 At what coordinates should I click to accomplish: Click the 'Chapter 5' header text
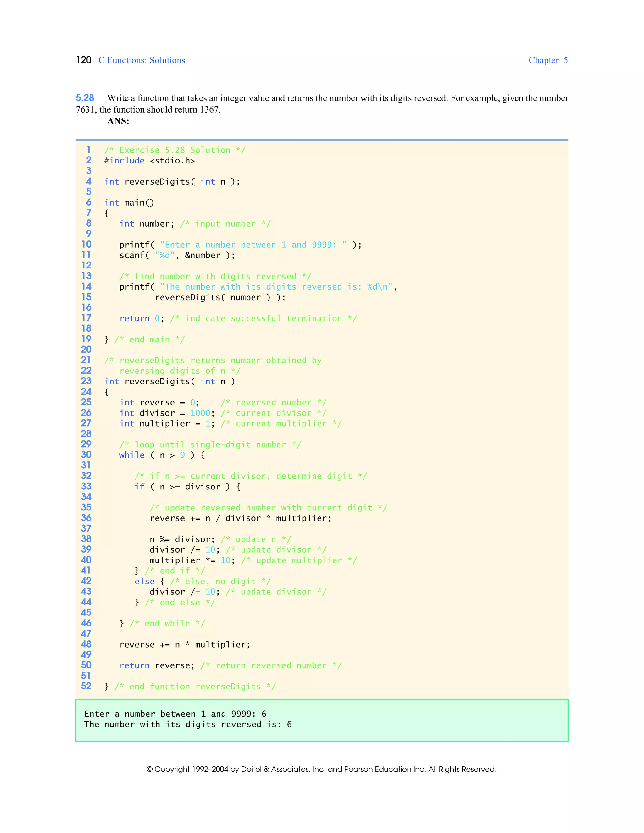[x=548, y=60]
